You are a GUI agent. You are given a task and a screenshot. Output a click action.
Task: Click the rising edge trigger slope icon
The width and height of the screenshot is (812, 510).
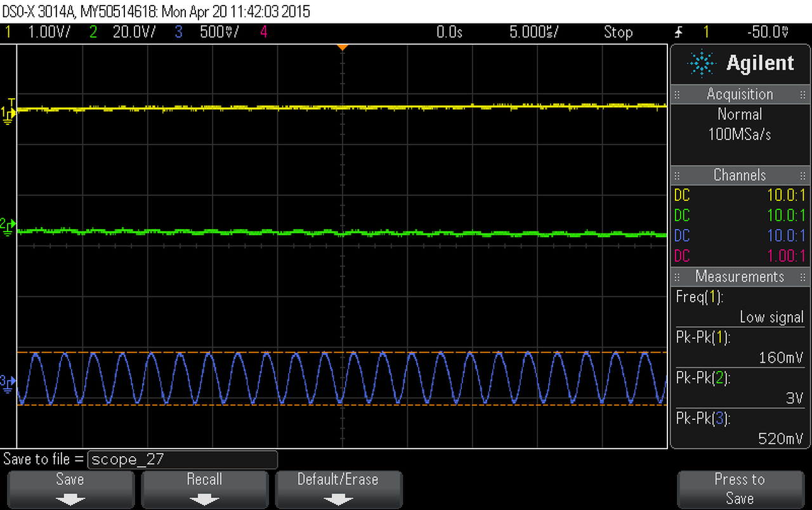(678, 32)
